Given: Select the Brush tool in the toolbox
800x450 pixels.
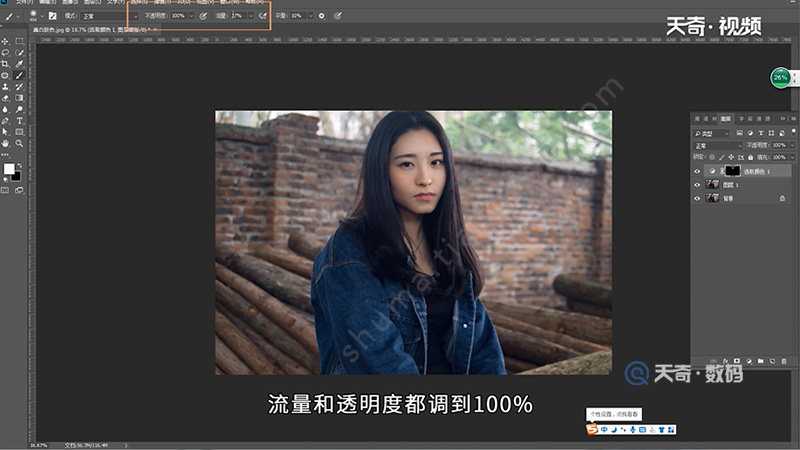Looking at the screenshot, I should tap(19, 76).
